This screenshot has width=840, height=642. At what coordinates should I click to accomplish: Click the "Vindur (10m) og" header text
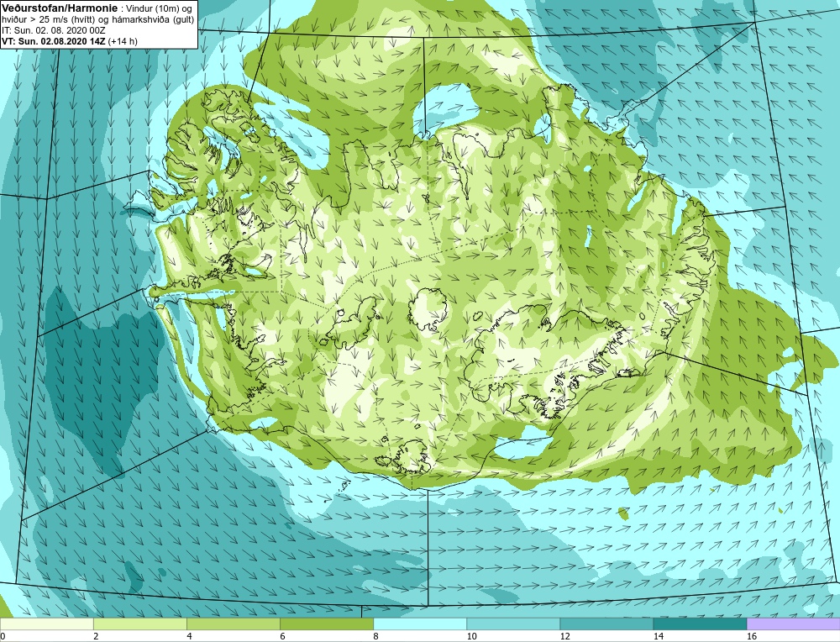click(x=159, y=8)
